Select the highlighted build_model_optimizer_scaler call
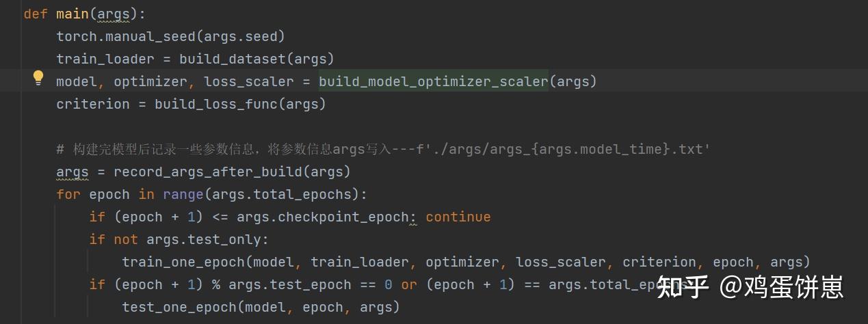This screenshot has height=324, width=868. pyautogui.click(x=434, y=81)
